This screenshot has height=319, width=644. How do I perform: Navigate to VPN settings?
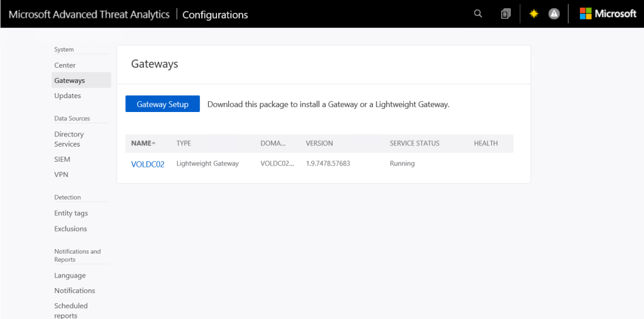pyautogui.click(x=61, y=174)
